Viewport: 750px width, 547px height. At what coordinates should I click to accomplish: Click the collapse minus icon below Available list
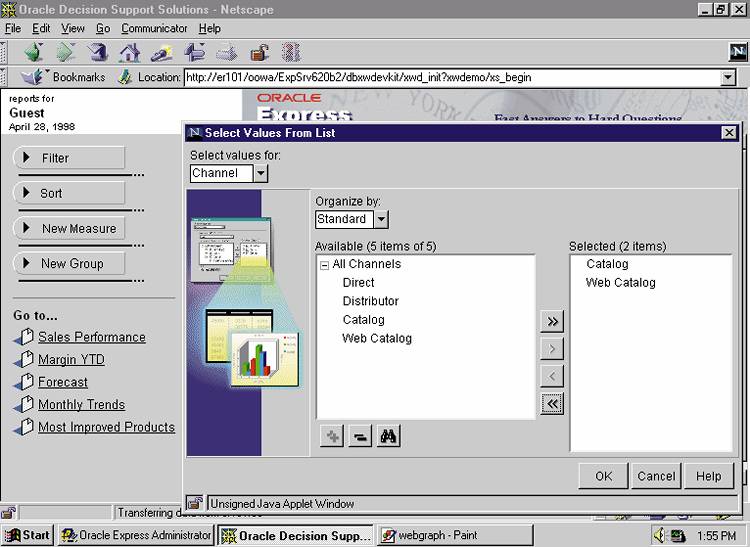point(360,436)
